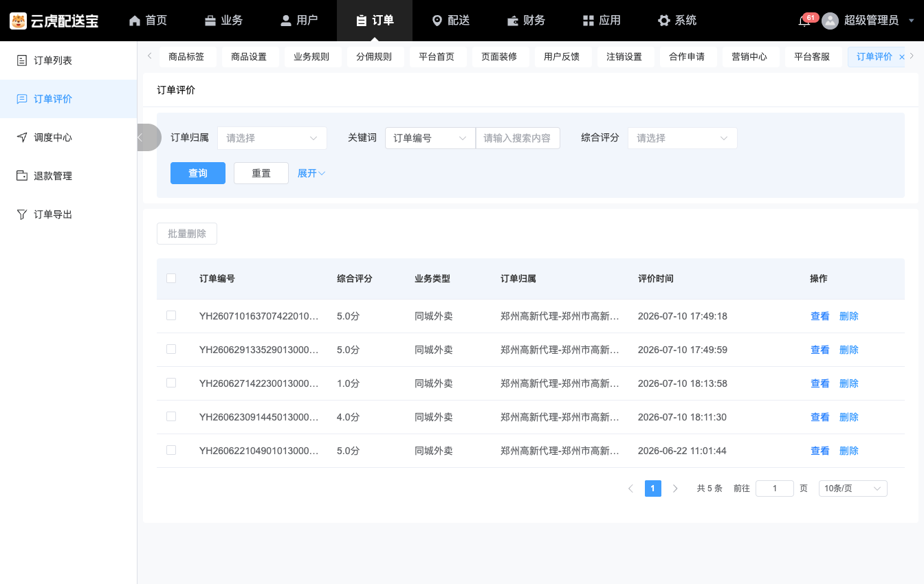
Task: Switch to the 平台客服 tab
Action: tap(812, 57)
